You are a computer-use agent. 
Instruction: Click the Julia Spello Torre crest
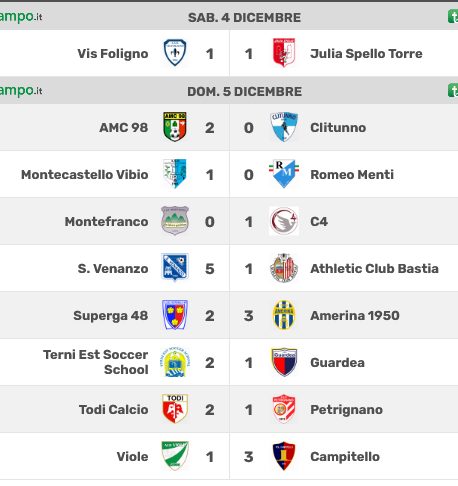(x=284, y=53)
